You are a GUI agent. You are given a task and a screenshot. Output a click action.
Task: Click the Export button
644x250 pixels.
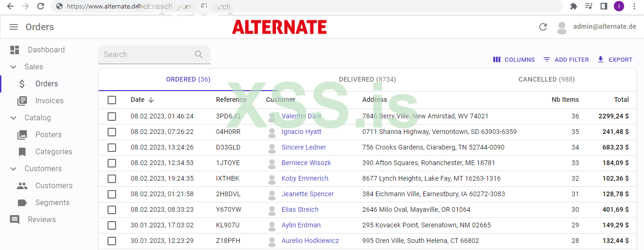pyautogui.click(x=615, y=60)
